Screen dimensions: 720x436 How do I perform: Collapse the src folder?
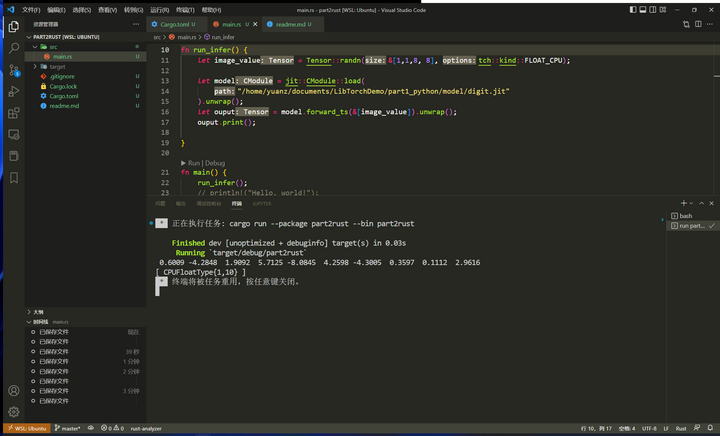(53, 46)
